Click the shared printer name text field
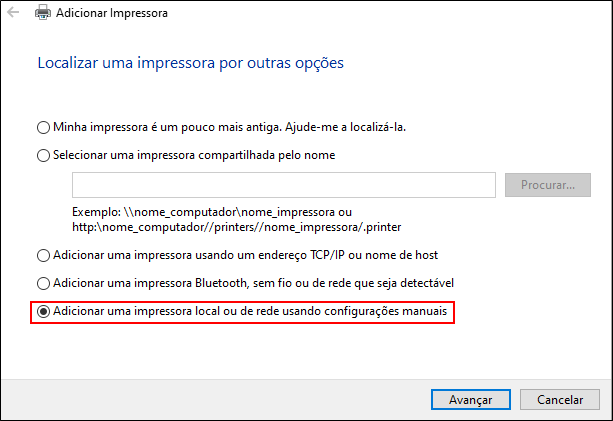Screen dimensions: 613x421 (x=284, y=185)
